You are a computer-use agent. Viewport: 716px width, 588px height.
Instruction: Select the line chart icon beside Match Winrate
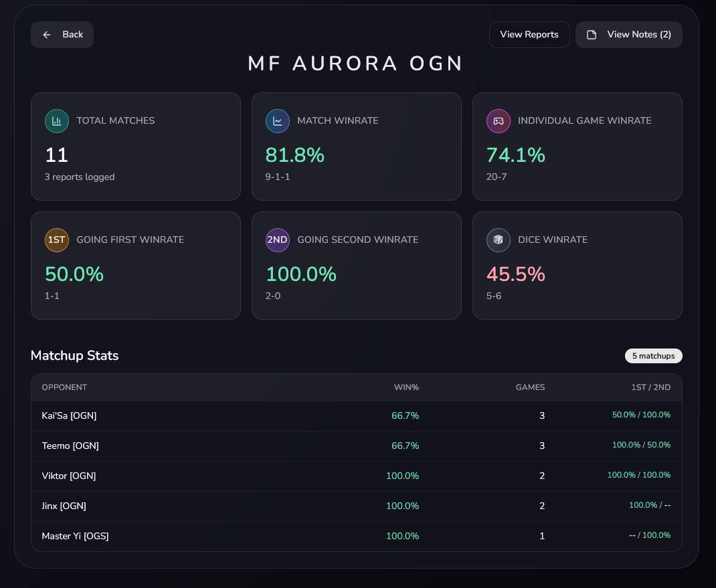coord(277,120)
